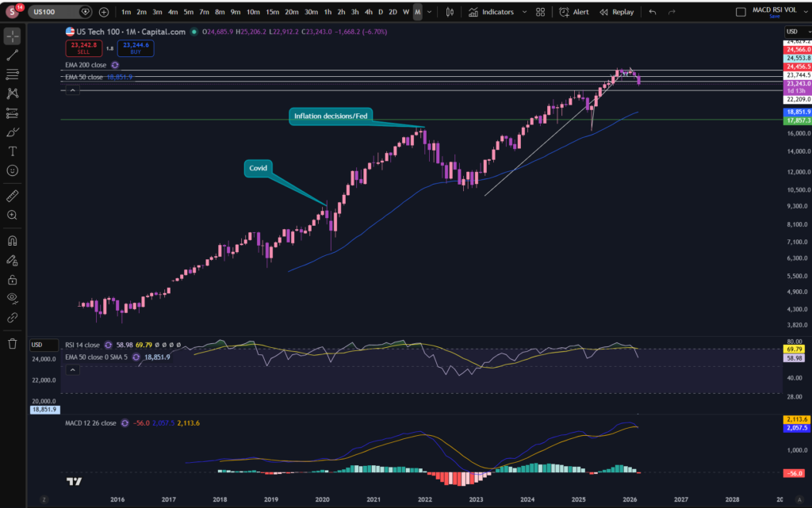Select the ruler measure tool
The height and width of the screenshot is (508, 812).
[x=13, y=196]
